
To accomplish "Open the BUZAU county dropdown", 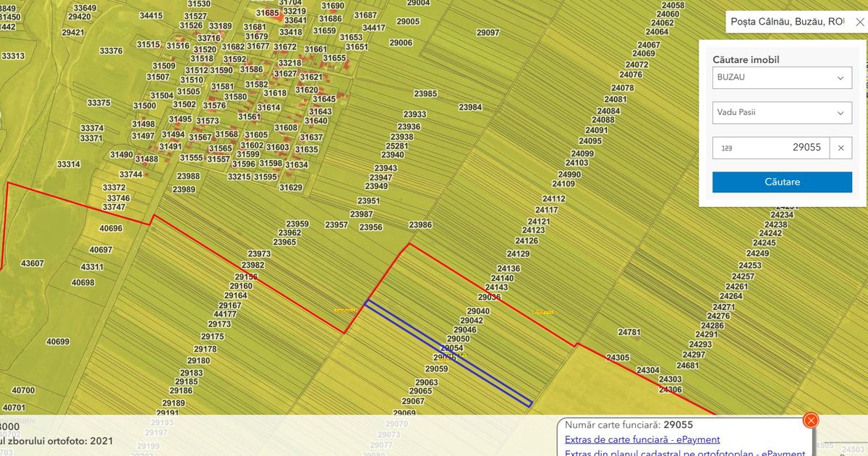I will coord(782,77).
